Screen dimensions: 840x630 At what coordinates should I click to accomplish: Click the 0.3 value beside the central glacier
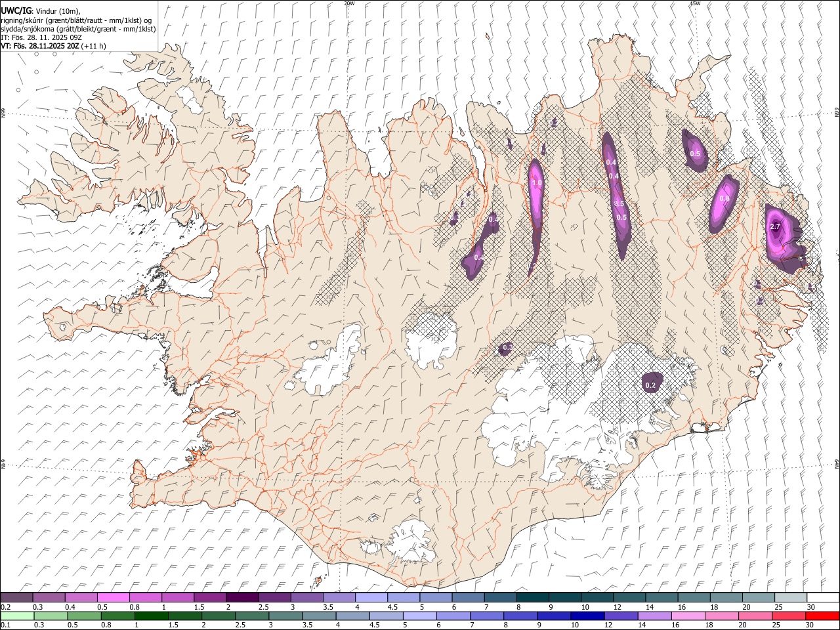click(x=507, y=347)
